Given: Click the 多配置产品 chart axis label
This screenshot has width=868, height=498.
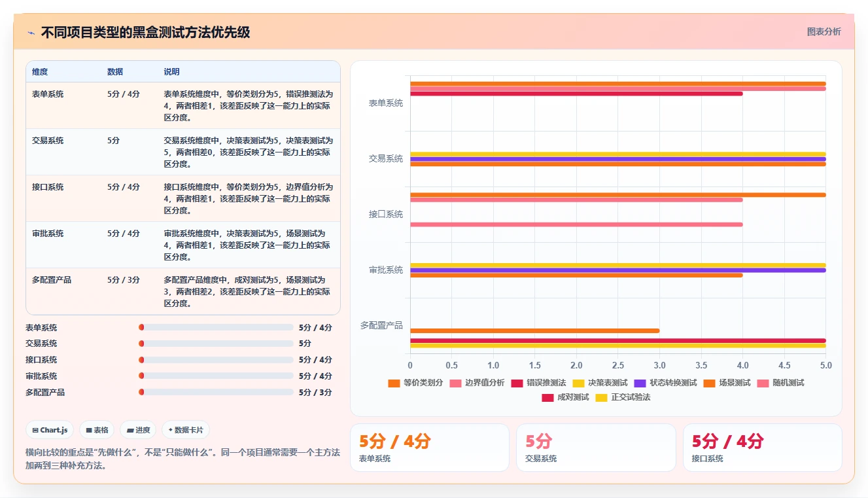Looking at the screenshot, I should tap(382, 326).
